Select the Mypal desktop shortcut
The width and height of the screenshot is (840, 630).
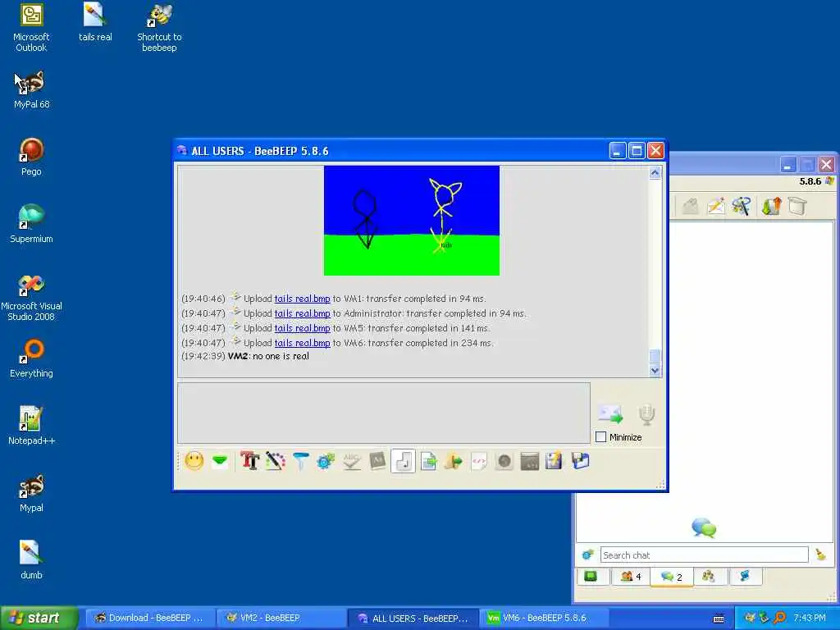(31, 493)
